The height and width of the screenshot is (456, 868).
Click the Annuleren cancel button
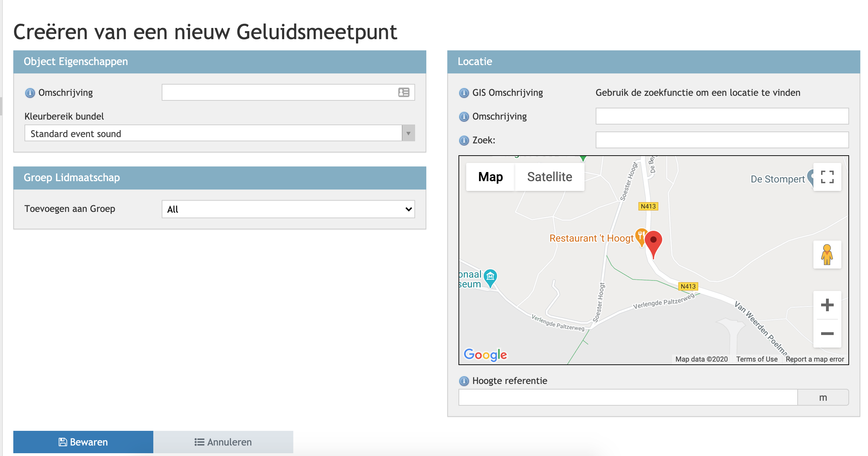(x=223, y=442)
